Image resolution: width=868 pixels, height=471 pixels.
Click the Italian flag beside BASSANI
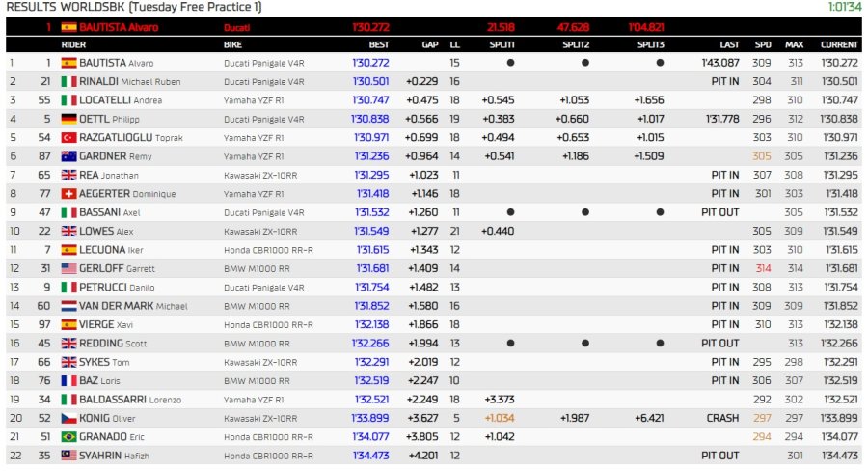coord(68,212)
